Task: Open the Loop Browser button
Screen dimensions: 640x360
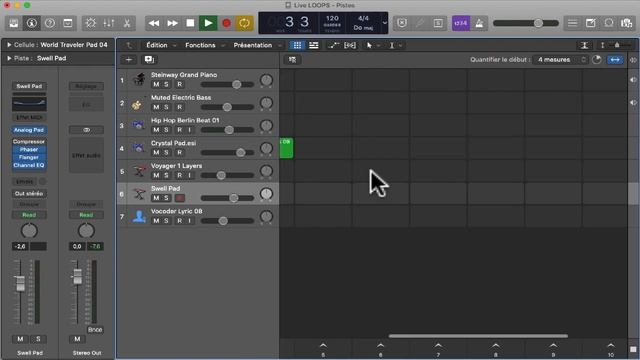Action: tap(609, 23)
